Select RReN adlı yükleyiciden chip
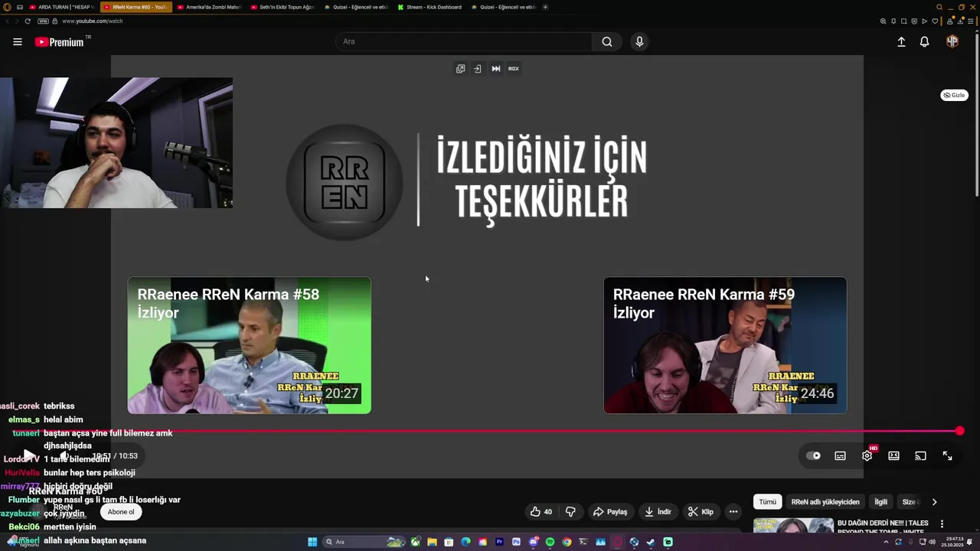Screen dimensions: 980x551 click(825, 502)
